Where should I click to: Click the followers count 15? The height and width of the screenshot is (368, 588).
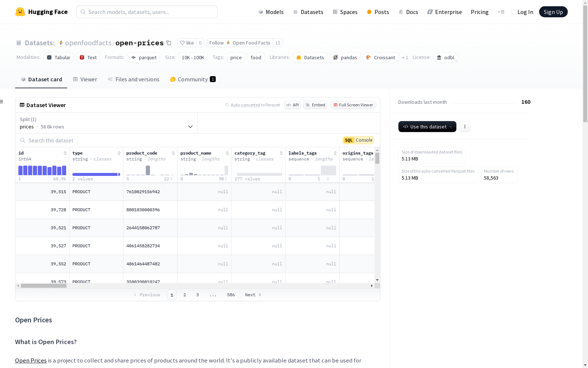[x=278, y=43]
